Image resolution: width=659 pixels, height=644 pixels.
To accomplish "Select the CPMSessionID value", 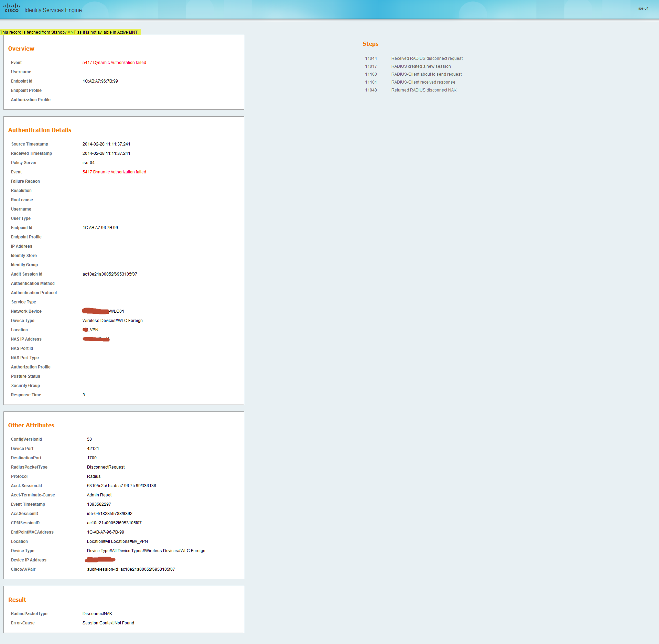I will point(114,523).
